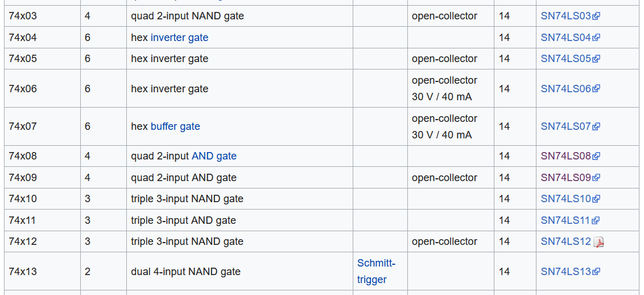The image size is (644, 295).
Task: Click external link icon next to SN74LS07
Action: [596, 127]
